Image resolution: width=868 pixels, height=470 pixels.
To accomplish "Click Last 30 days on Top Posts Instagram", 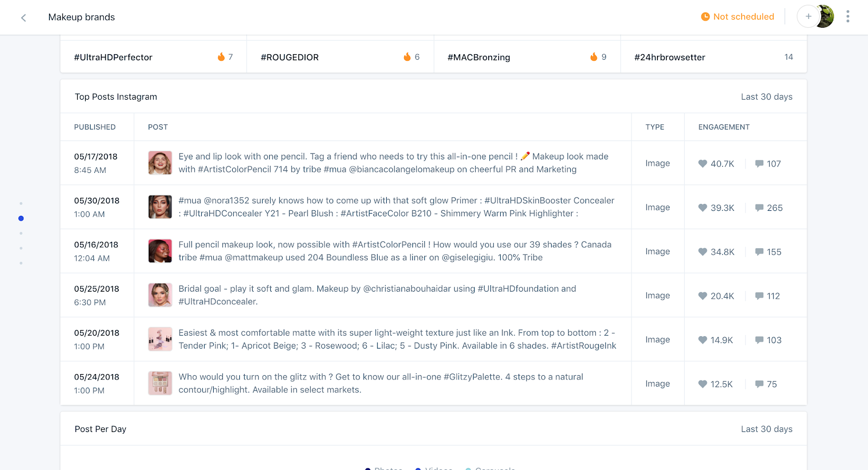I will 767,96.
